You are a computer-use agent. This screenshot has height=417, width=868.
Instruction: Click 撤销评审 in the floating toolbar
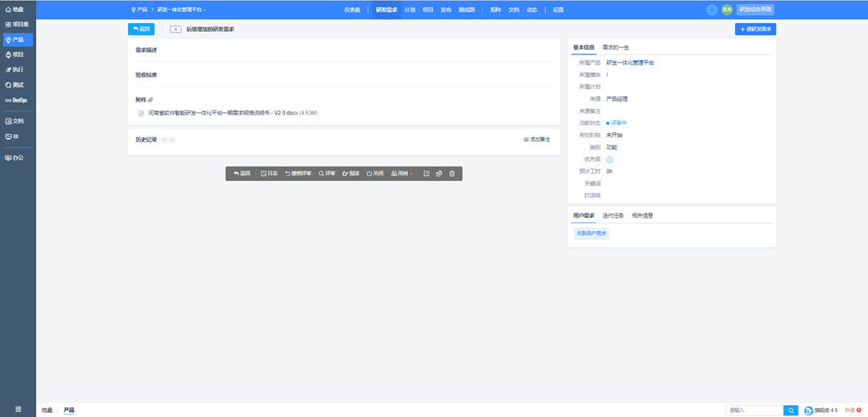(298, 174)
